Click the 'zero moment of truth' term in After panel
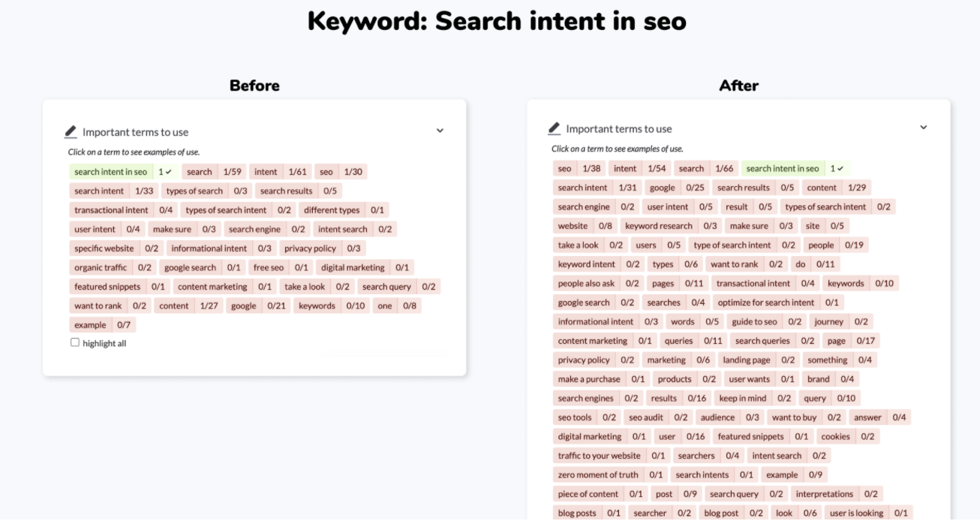 point(597,474)
